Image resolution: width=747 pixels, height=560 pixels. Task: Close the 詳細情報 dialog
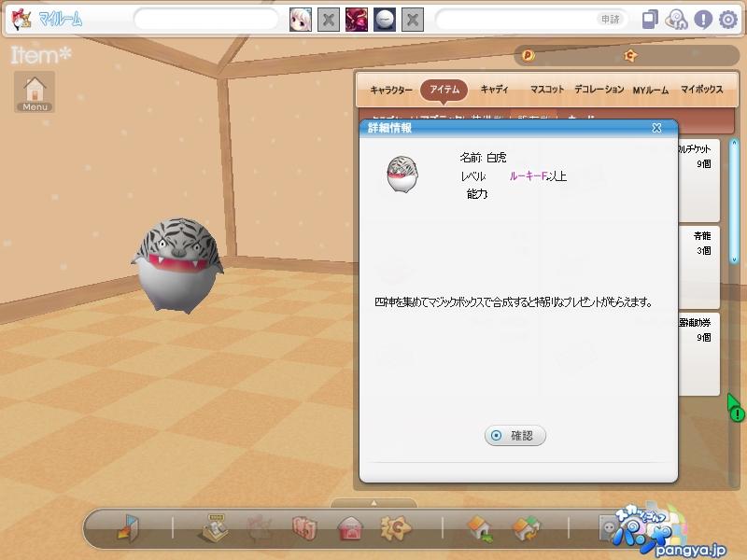coord(656,128)
